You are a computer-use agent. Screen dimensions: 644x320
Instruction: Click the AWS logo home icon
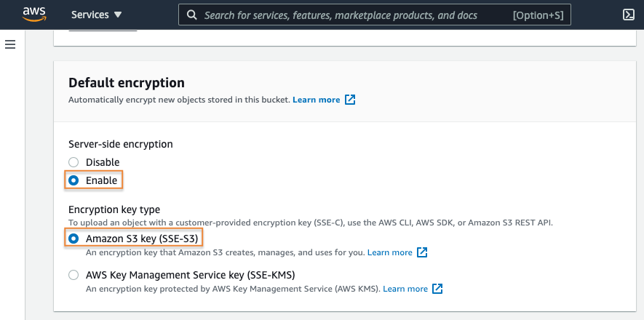pyautogui.click(x=34, y=15)
